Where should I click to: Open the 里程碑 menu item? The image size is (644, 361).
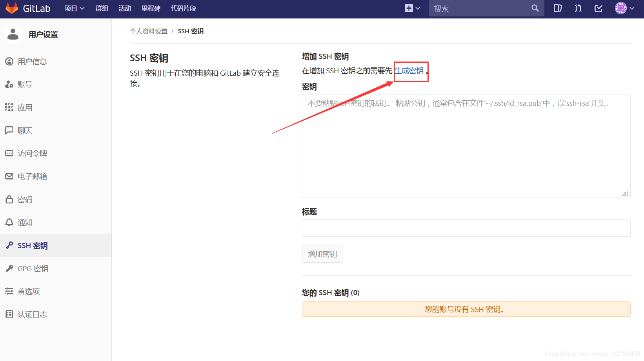click(151, 8)
